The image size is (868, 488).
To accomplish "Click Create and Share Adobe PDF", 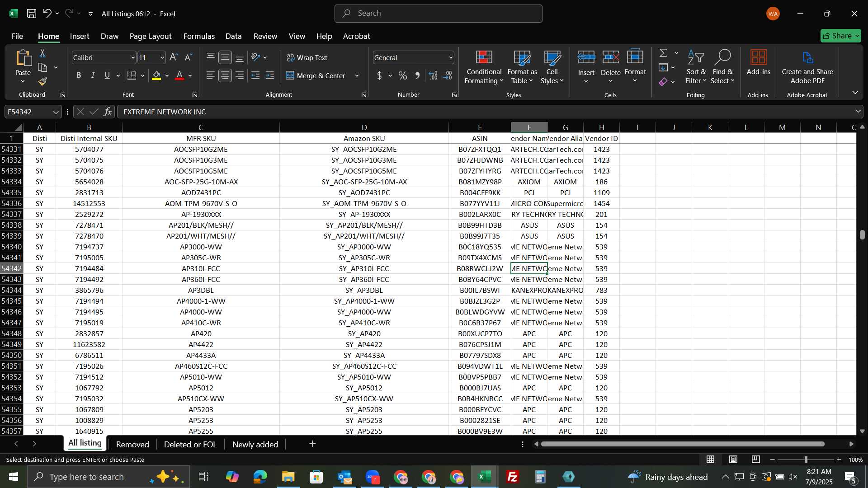I will coord(807,67).
